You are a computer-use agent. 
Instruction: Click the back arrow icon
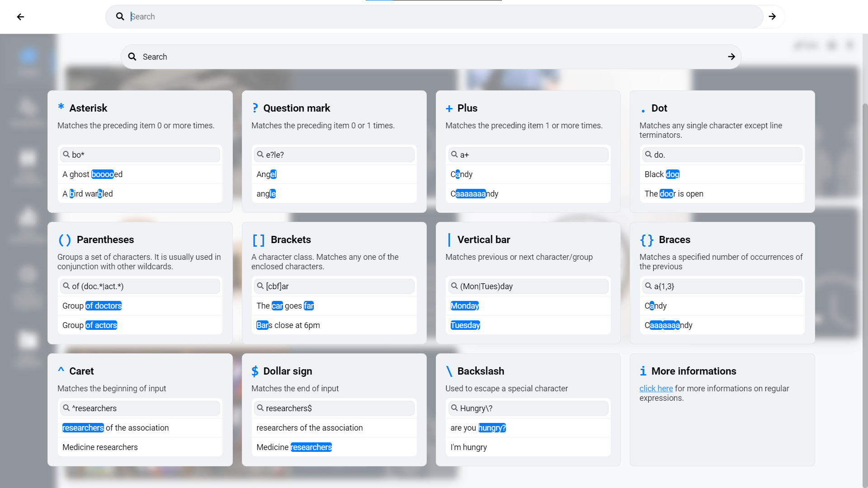click(20, 17)
